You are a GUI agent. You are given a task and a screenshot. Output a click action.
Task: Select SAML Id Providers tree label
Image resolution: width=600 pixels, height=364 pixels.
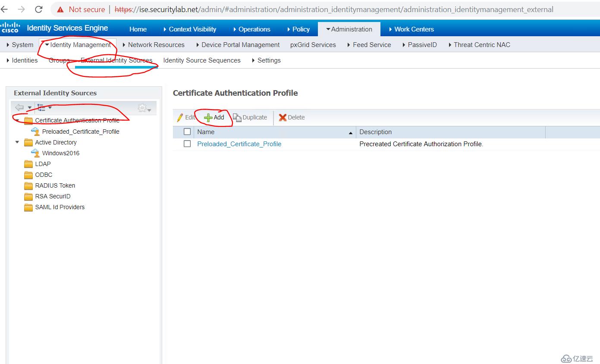60,207
